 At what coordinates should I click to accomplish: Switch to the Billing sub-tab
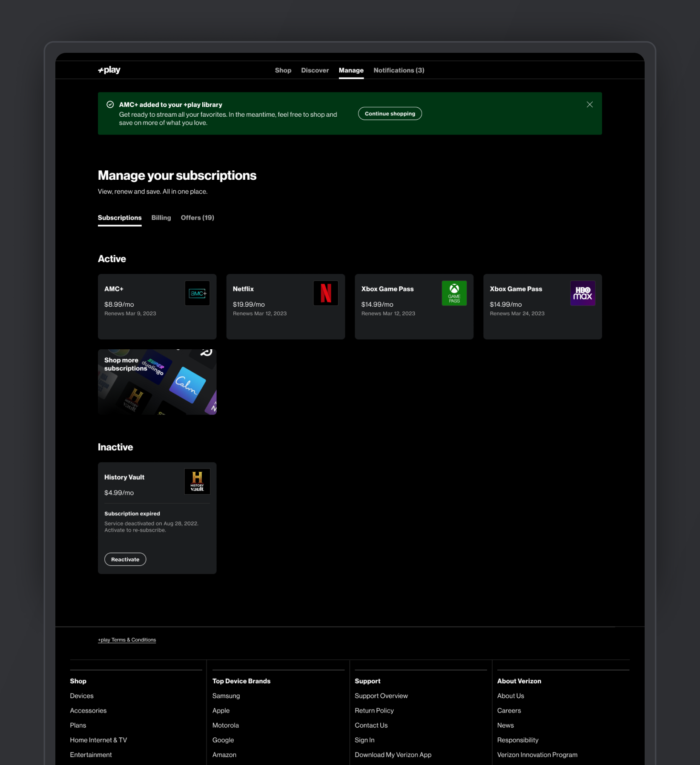click(x=161, y=218)
